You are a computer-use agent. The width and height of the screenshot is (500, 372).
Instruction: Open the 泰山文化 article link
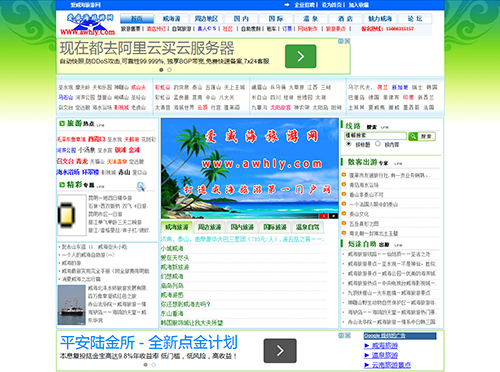click(x=359, y=214)
